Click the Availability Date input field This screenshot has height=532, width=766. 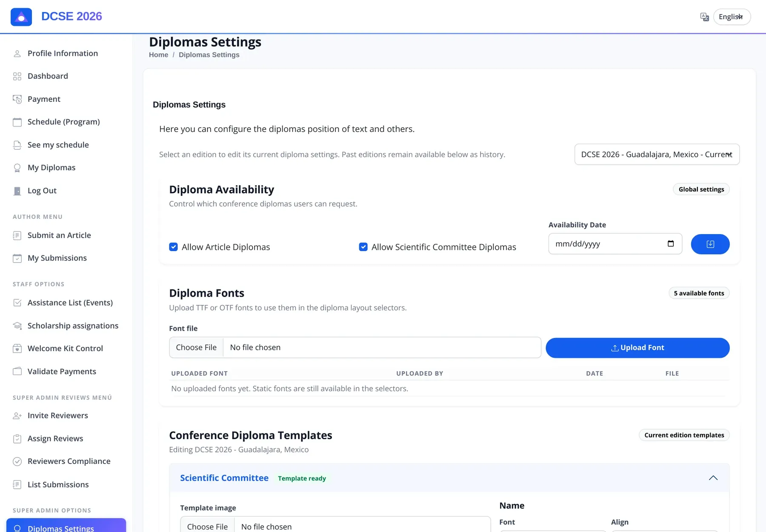[615, 244]
